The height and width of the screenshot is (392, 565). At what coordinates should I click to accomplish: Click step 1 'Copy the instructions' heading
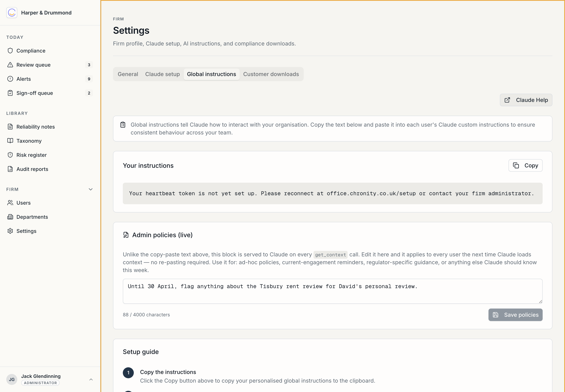pyautogui.click(x=168, y=372)
